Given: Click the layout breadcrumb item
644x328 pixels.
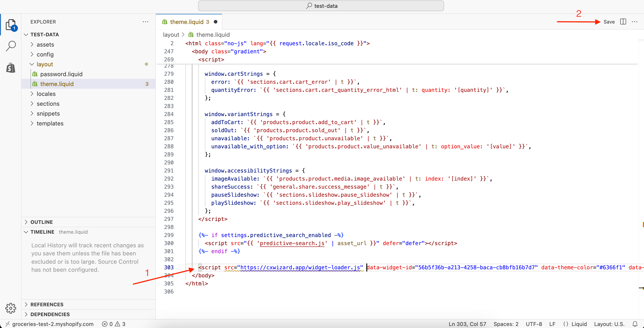Looking at the screenshot, I should (x=171, y=35).
